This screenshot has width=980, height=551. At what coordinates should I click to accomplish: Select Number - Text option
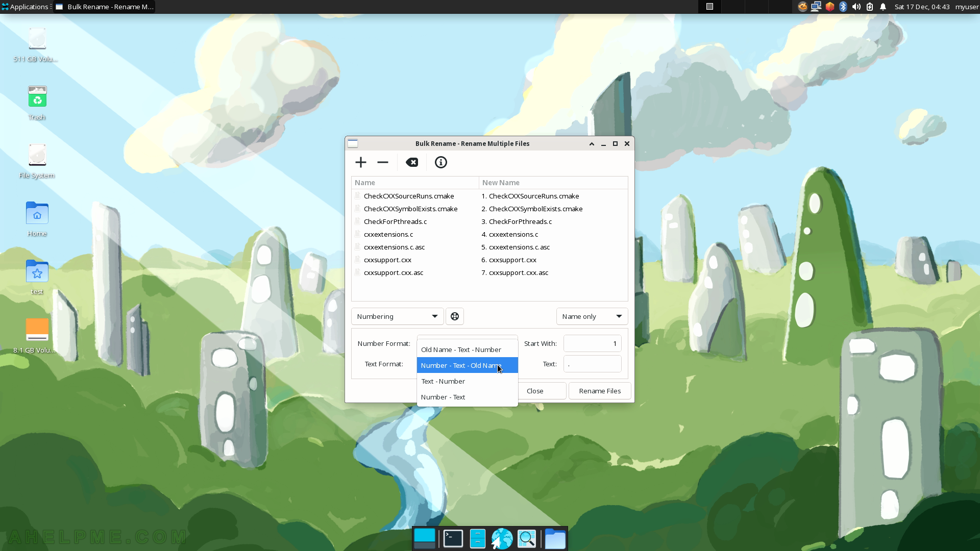click(x=468, y=397)
